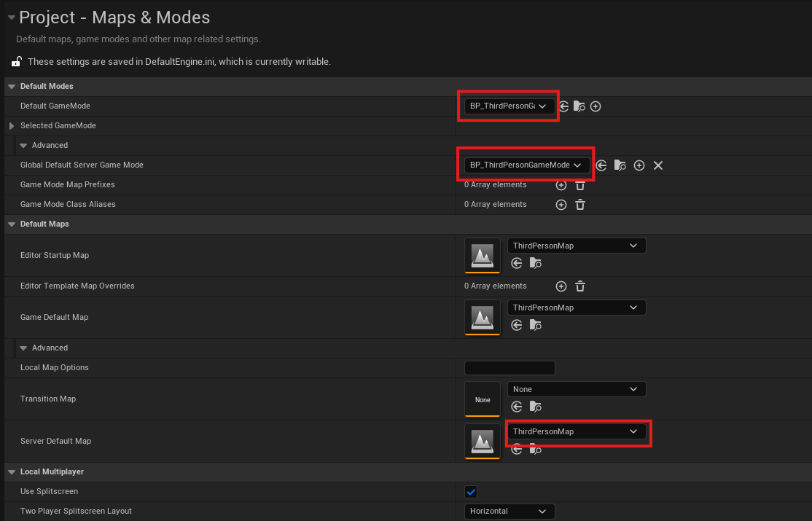Collapse the Default Maps category
The width and height of the screenshot is (812, 521).
click(x=12, y=224)
